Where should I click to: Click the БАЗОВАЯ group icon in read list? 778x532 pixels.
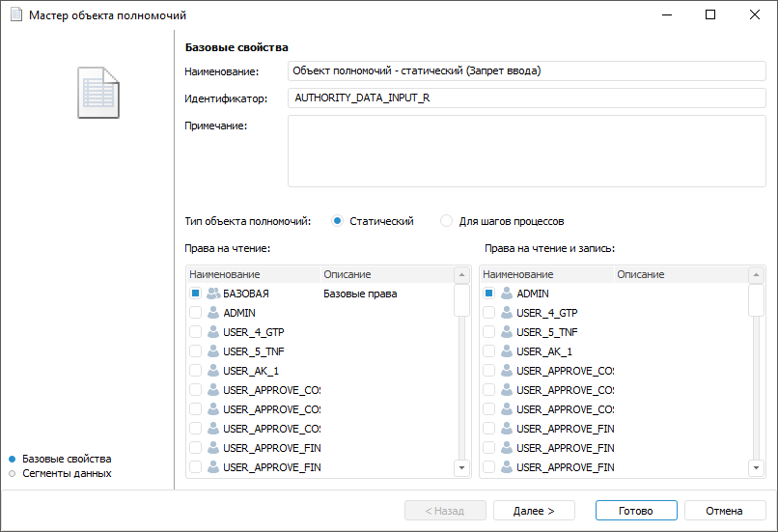213,294
